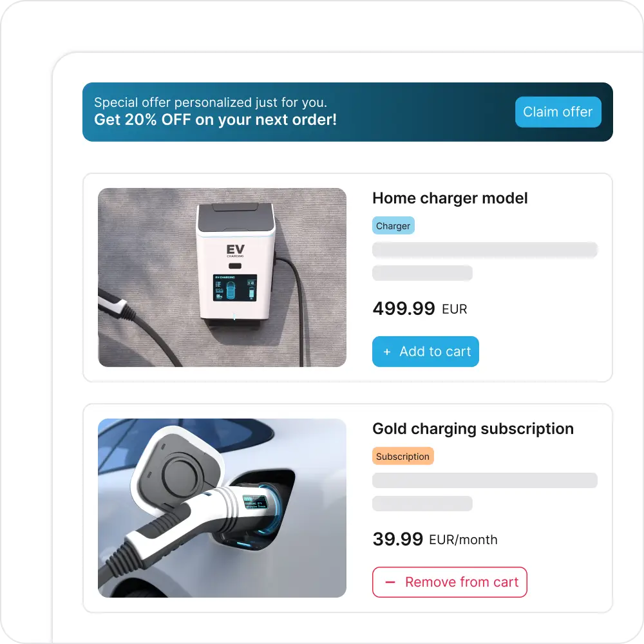This screenshot has width=644, height=644.
Task: Click the minus icon on Remove from cart
Action: 390,582
